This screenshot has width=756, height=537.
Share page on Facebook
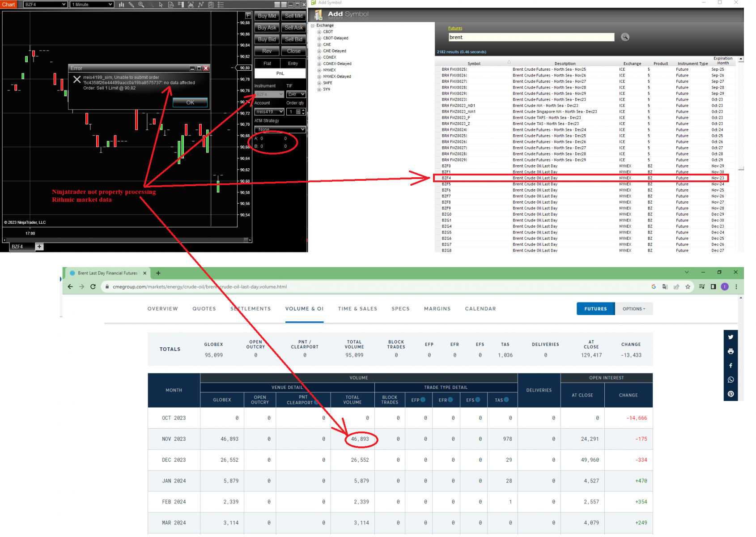click(x=731, y=366)
